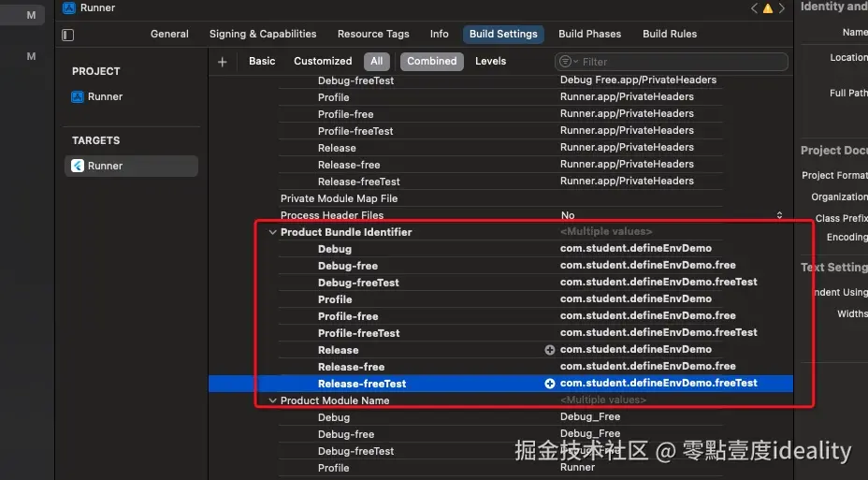Click Multiple values for Product Bundle Identifier

coord(606,231)
